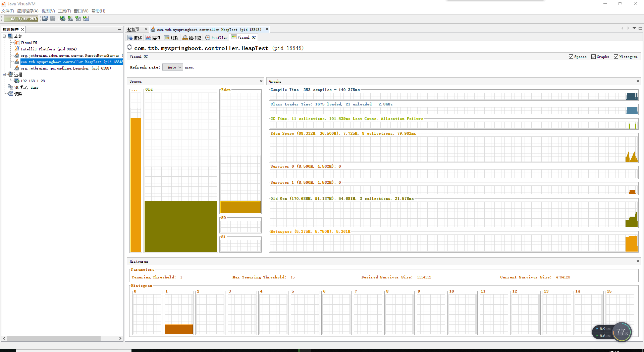Select IntelliJ Platform (pid 9824) node
This screenshot has width=644, height=352.
pos(49,49)
